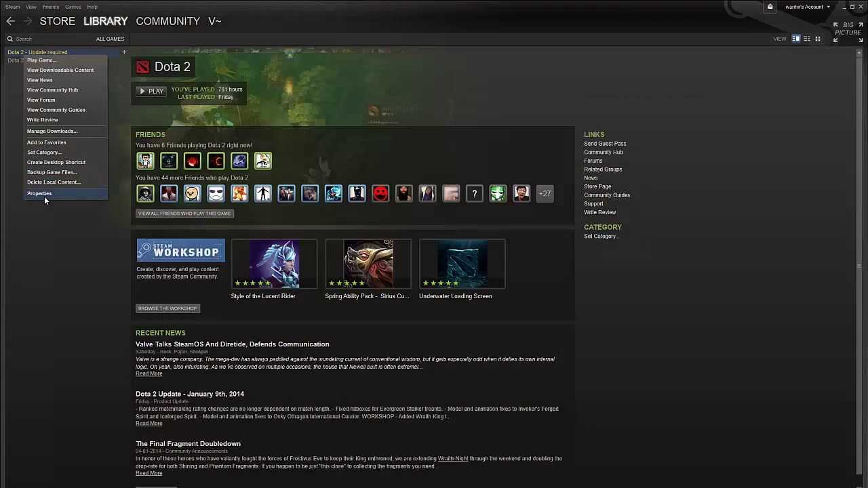Viewport: 868px width, 488px height.
Task: Click the PLAY button for Dota 2
Action: (x=151, y=91)
